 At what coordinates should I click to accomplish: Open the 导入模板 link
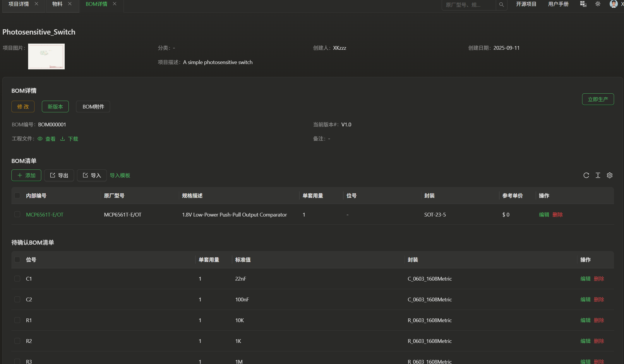[120, 175]
